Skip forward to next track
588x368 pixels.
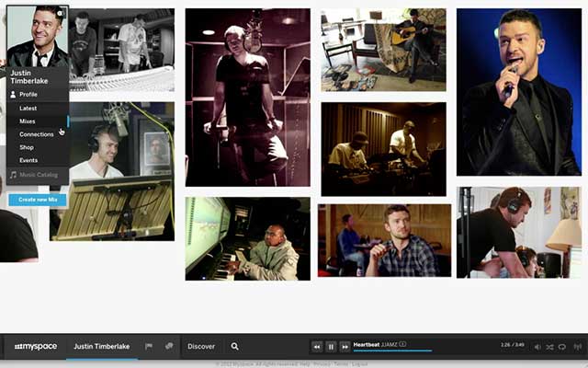tap(345, 347)
